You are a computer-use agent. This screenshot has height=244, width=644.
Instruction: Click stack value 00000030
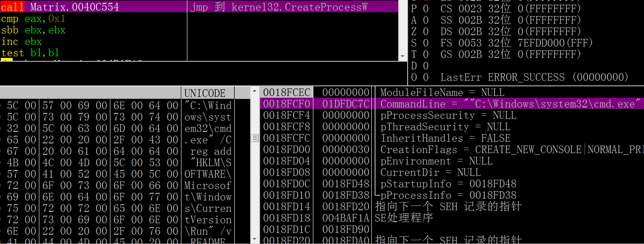[346, 149]
